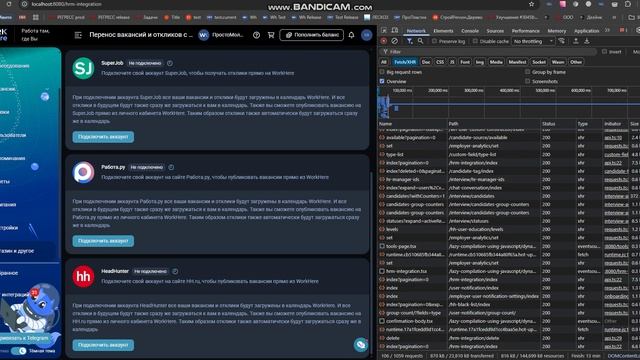Collapse the sidebar menu icon
This screenshot has height=360, width=640.
pos(78,35)
